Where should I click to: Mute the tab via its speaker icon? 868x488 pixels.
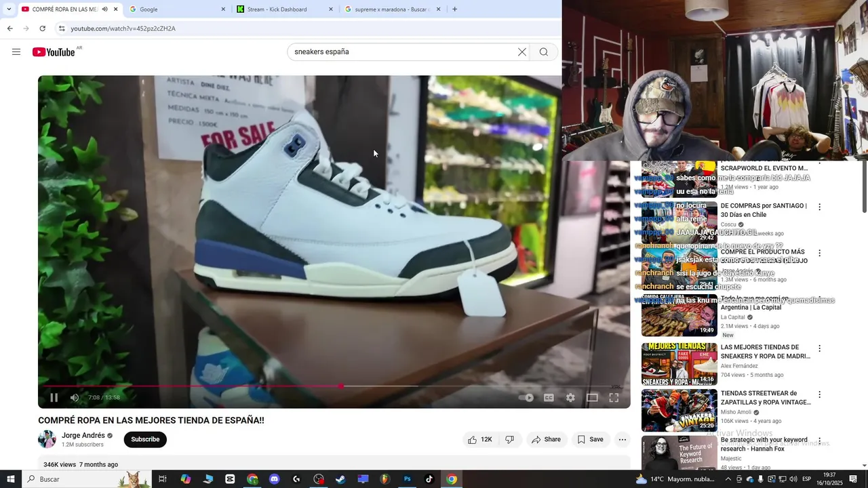point(105,9)
